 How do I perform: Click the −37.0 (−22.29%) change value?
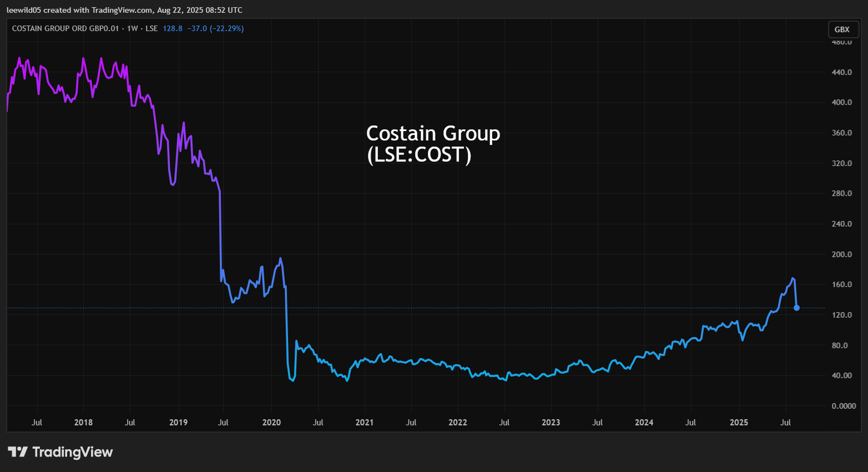215,28
